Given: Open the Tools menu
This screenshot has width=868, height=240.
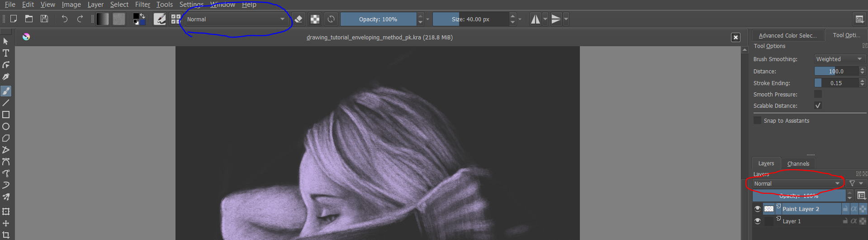Looking at the screenshot, I should click(165, 5).
